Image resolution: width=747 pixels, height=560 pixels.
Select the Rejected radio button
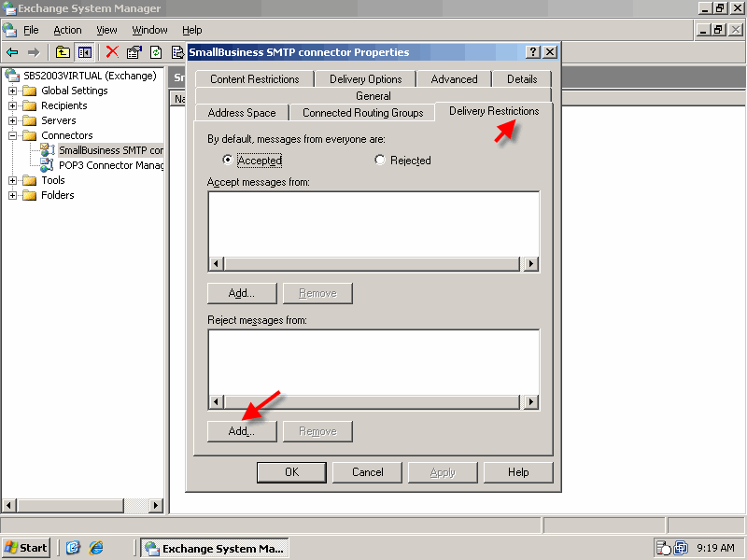tap(380, 160)
